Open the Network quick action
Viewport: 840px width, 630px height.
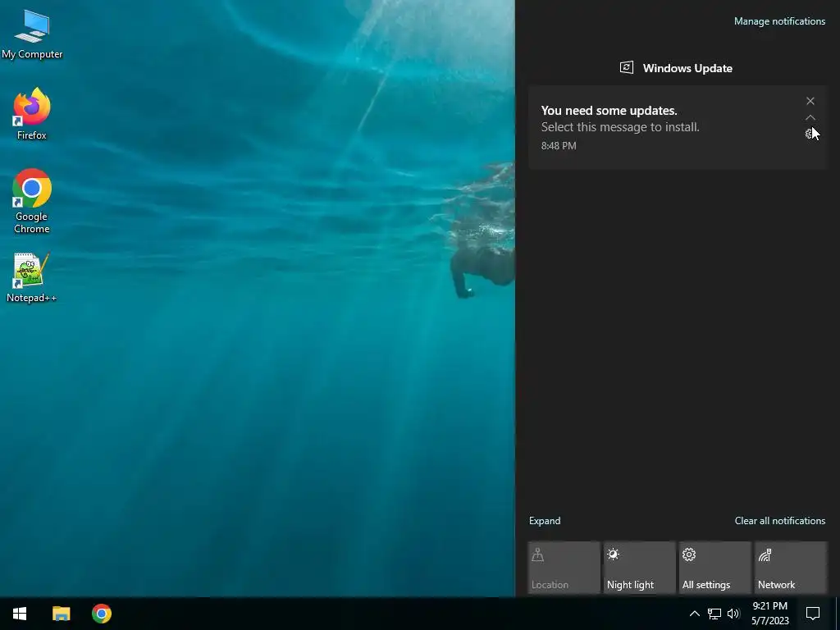pos(791,568)
